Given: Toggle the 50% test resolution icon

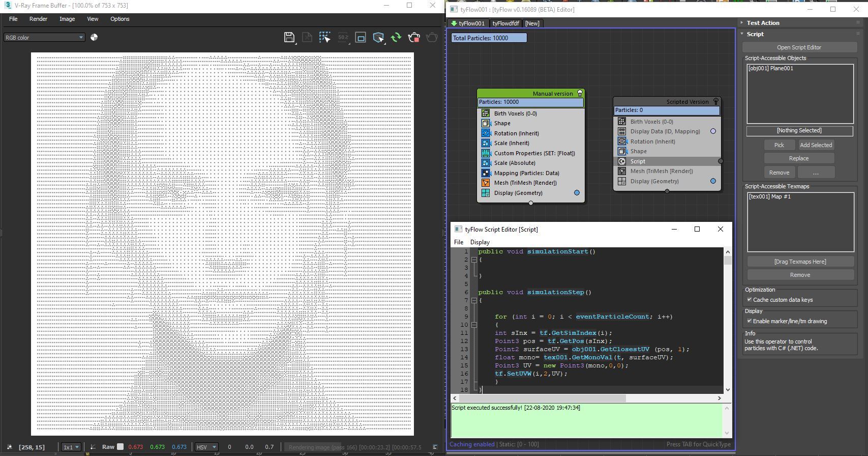Looking at the screenshot, I should [343, 37].
